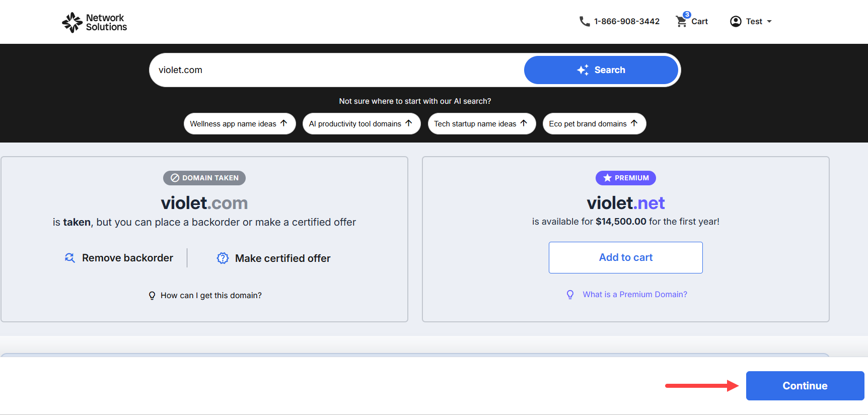868x415 pixels.
Task: Open the Test account menu
Action: point(751,21)
